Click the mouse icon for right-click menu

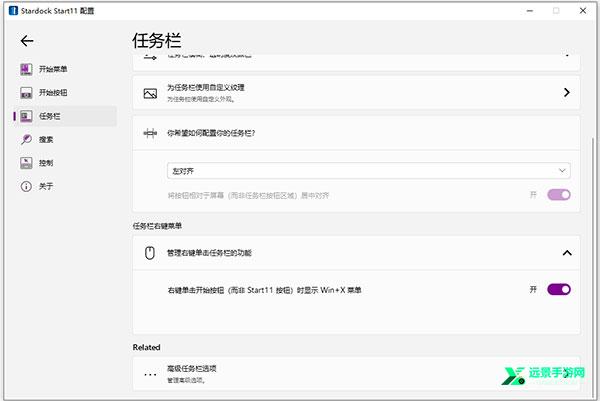click(x=150, y=253)
